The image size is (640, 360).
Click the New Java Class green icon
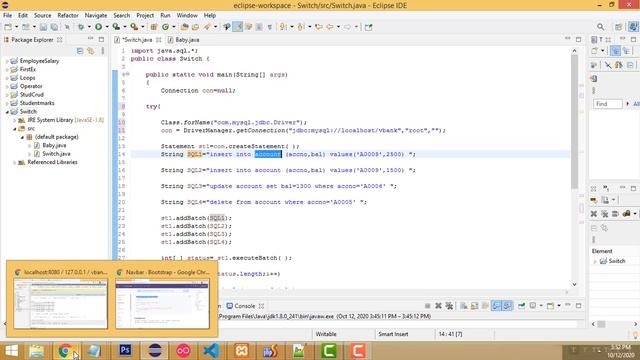coord(165,27)
